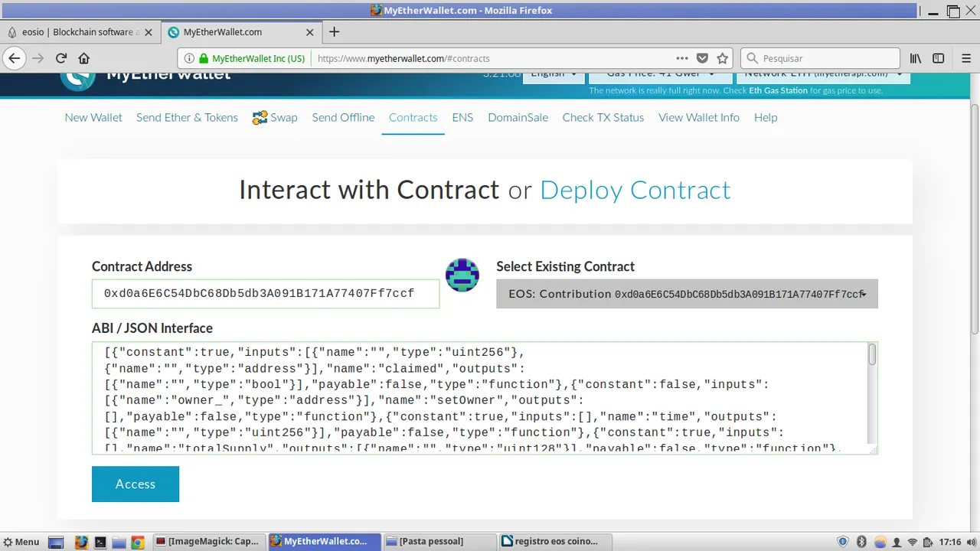Open the Wi-Fi network tray icon

click(913, 542)
